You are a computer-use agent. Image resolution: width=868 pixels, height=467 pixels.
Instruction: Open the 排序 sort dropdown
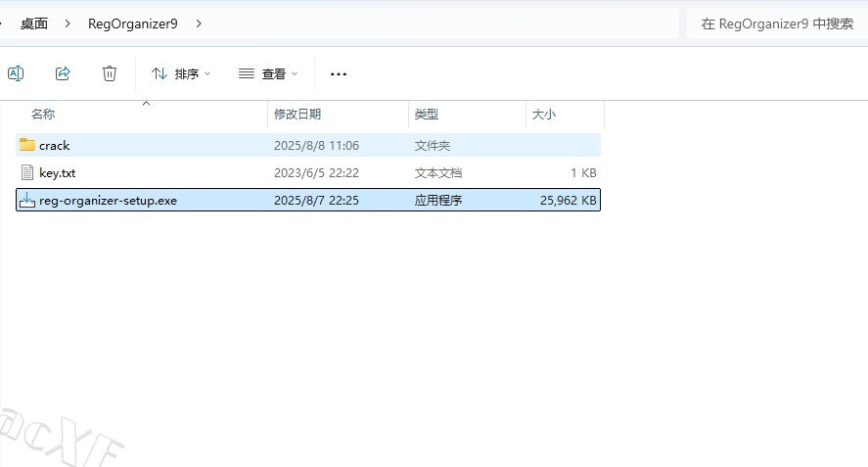click(181, 73)
